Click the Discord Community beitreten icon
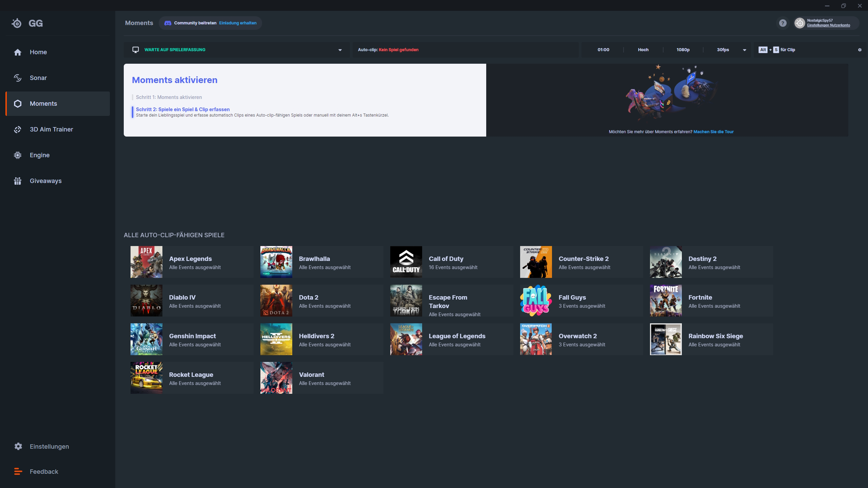Image resolution: width=868 pixels, height=488 pixels. click(168, 23)
